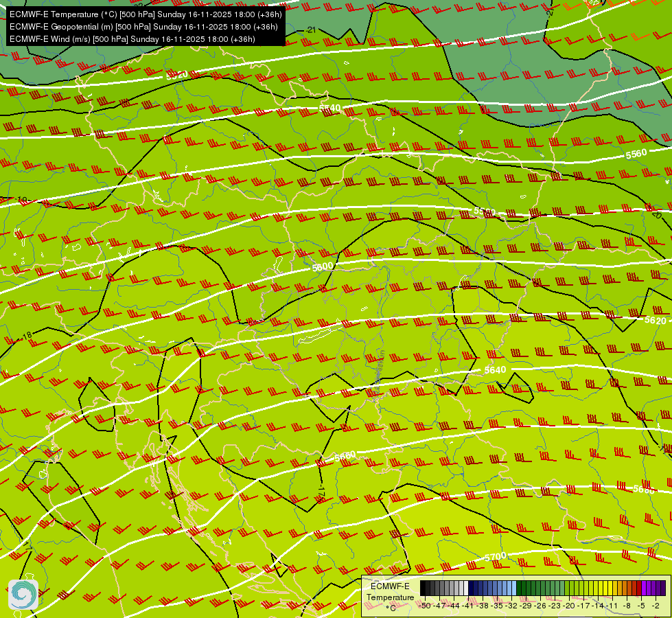This screenshot has width=672, height=618.
Task: Select the darkest purple swatch at legend end
Action: coord(663,588)
